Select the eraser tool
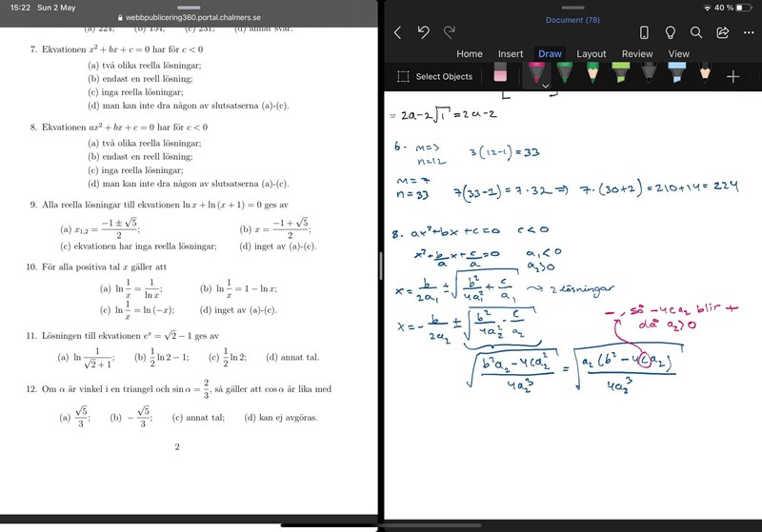 coord(500,75)
